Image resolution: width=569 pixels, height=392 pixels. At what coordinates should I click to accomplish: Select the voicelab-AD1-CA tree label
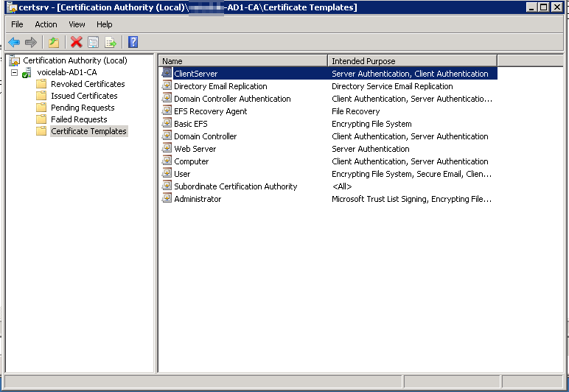coord(67,72)
